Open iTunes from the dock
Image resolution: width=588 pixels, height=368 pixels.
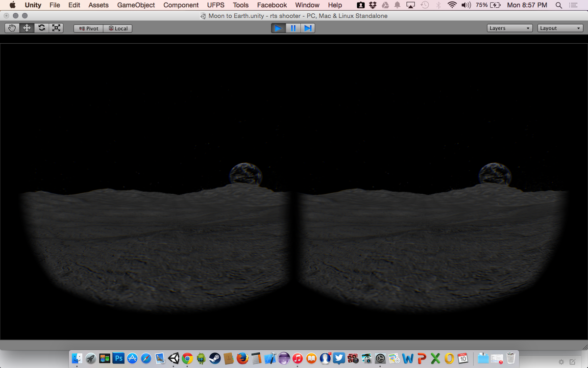point(297,359)
